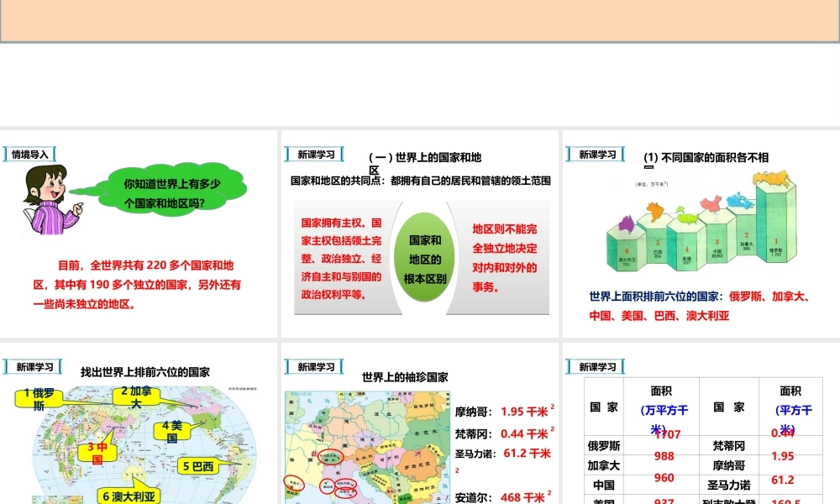The height and width of the screenshot is (504, 840).
Task: Open the 情境导入 slide thumbnail
Action: pyautogui.click(x=139, y=234)
